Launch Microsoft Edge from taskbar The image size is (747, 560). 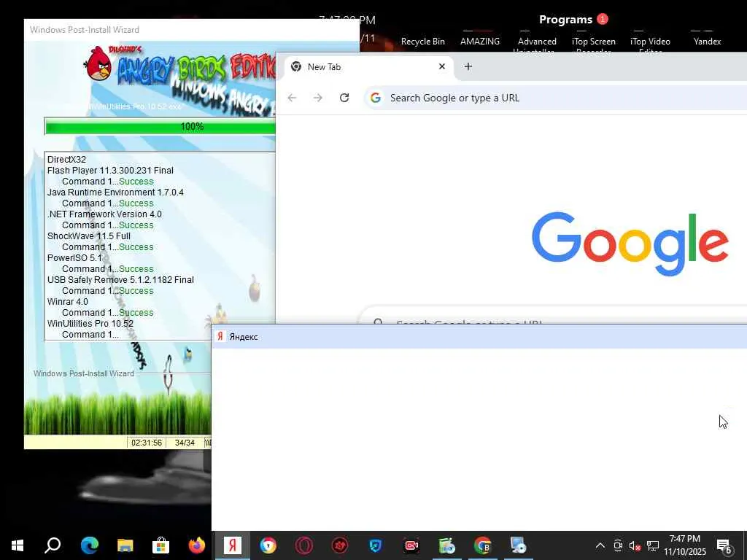pos(89,545)
